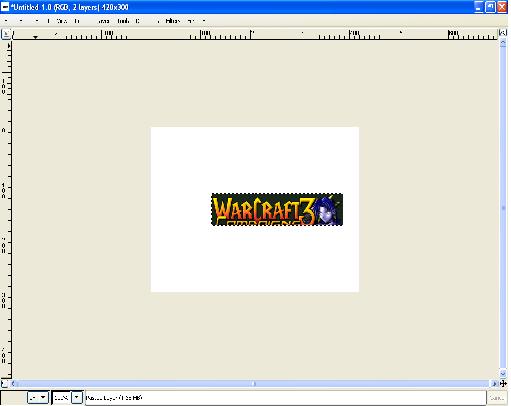Screen dimensions: 511x406
Task: Toggle zoom image when window size changes
Action: click(503, 33)
